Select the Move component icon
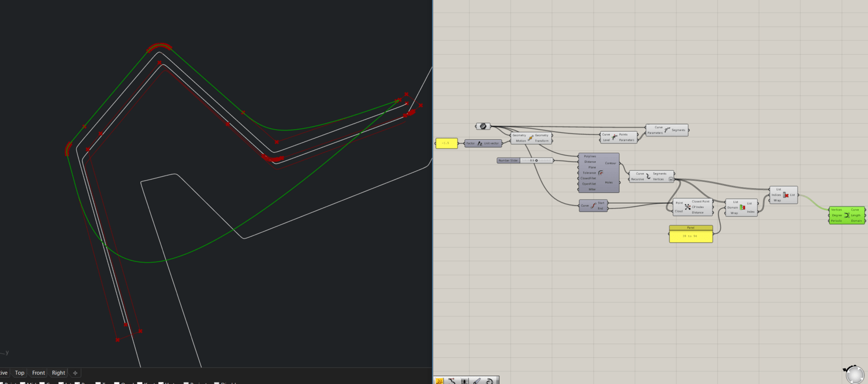Image resolution: width=868 pixels, height=384 pixels. (530, 137)
